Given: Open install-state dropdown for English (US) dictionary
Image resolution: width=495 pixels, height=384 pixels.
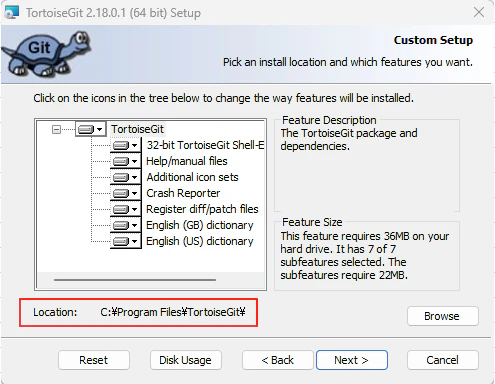Looking at the screenshot, I should (126, 241).
